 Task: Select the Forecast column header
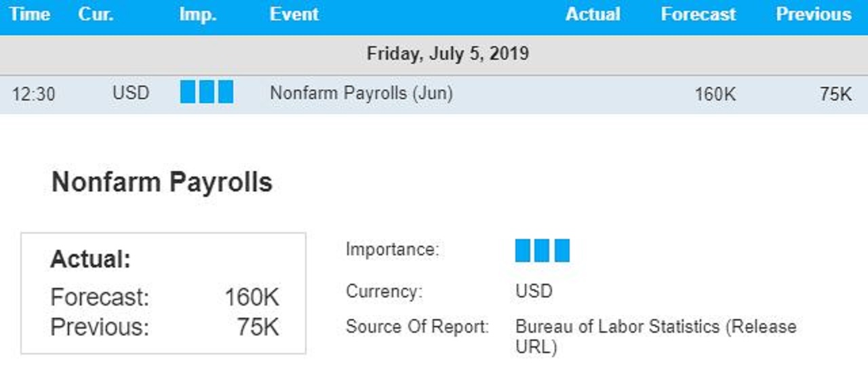point(698,14)
